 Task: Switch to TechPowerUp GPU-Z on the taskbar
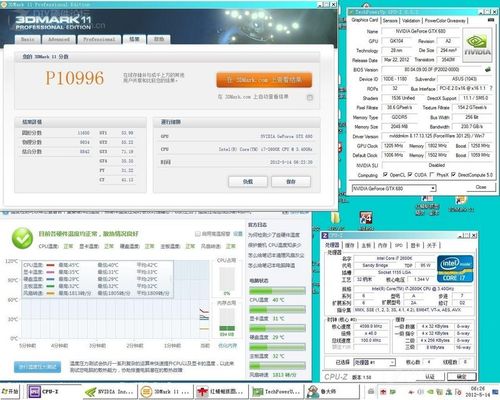(x=277, y=391)
